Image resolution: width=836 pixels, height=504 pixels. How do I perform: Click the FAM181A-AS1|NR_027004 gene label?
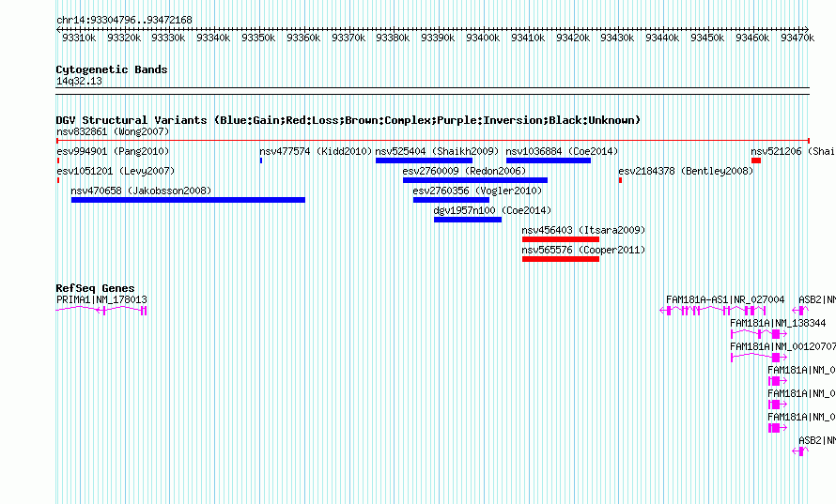pyautogui.click(x=726, y=300)
